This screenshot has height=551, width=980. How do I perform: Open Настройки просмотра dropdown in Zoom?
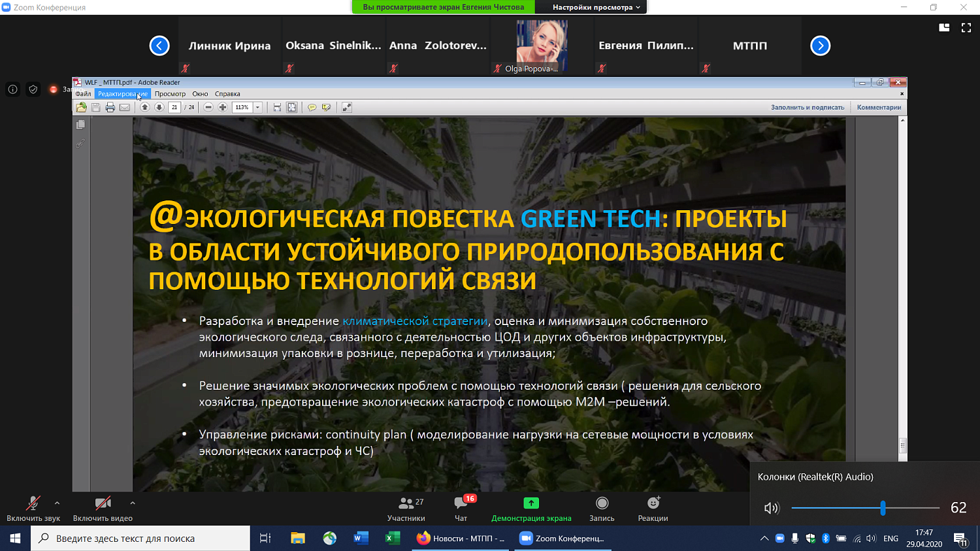596,7
